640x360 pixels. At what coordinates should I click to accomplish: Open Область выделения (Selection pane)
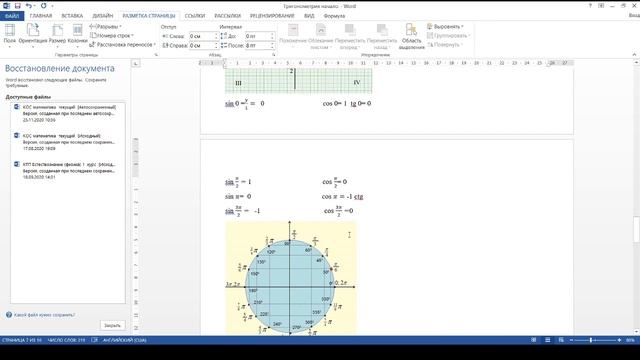click(411, 36)
